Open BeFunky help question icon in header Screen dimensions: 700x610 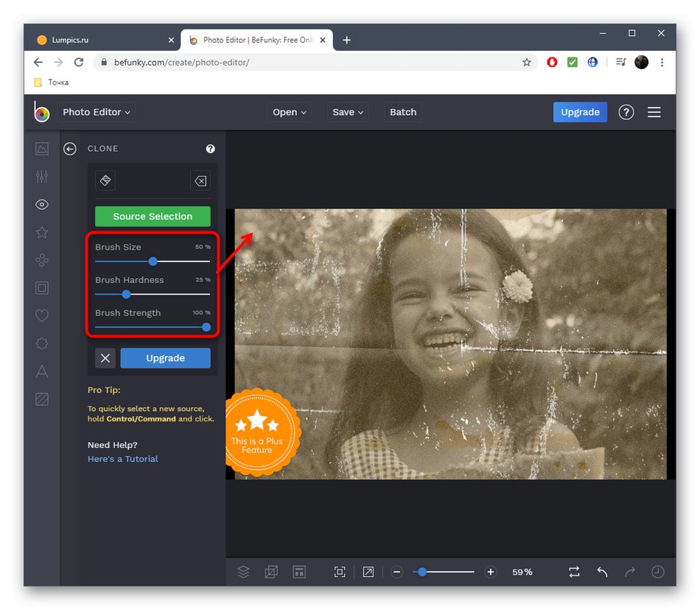626,112
